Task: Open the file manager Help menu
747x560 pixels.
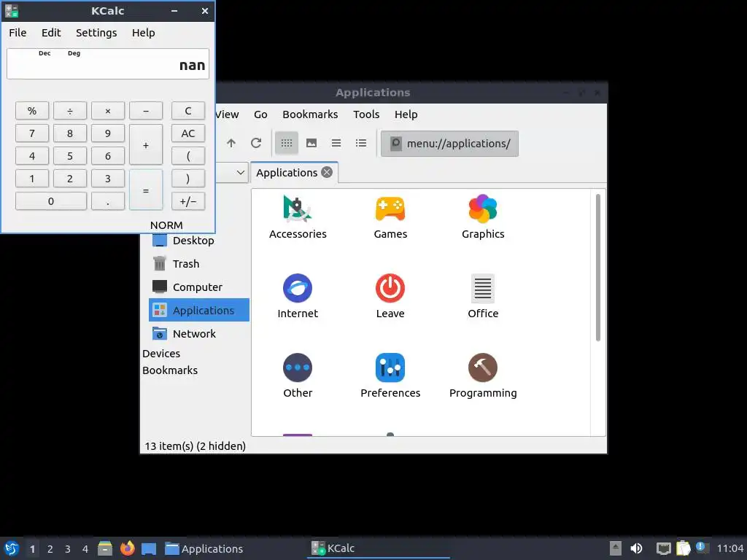Action: coord(406,114)
